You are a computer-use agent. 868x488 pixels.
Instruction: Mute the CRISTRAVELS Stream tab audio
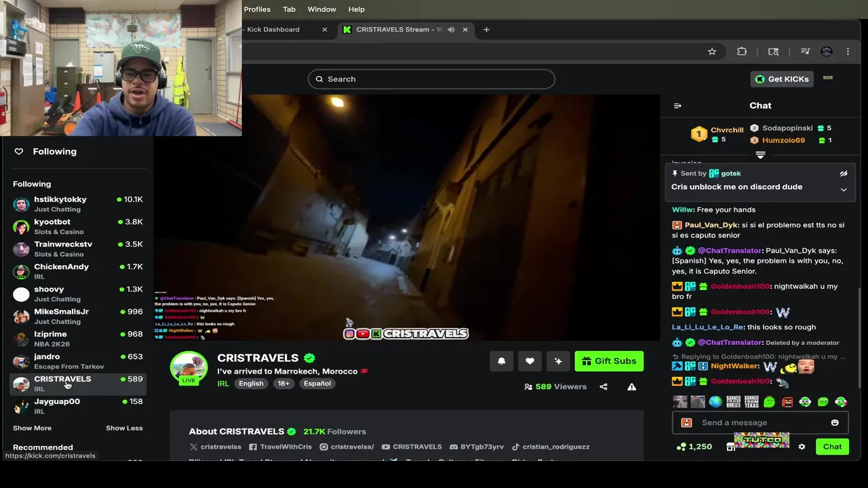[x=451, y=30]
